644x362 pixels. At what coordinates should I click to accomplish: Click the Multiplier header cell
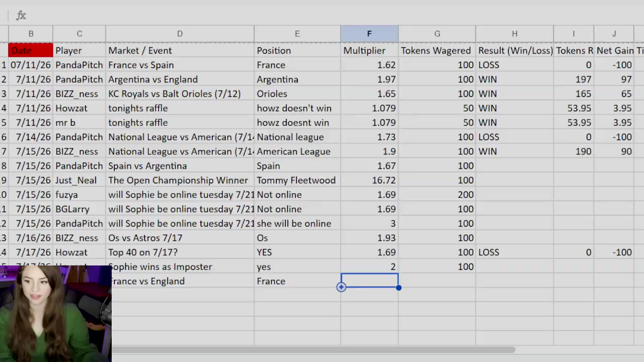(369, 50)
